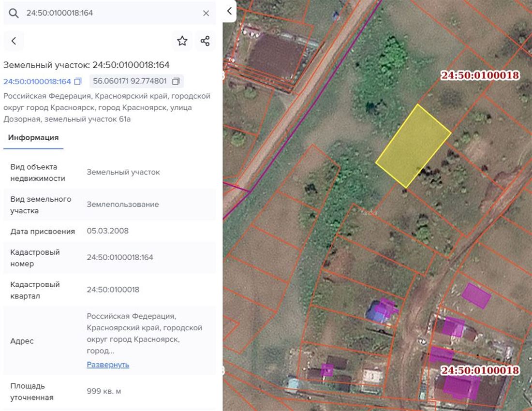Copy coordinates using icon beside 92.774801
This screenshot has height=411, width=532.
click(176, 81)
